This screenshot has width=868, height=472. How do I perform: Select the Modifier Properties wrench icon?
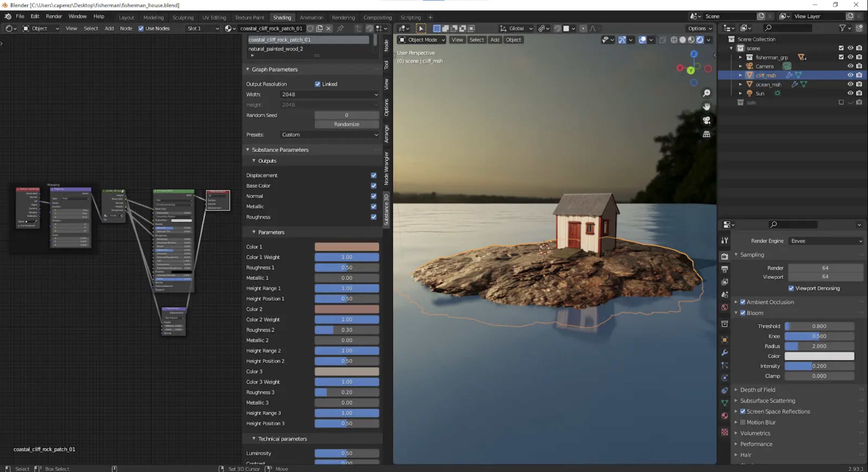725,352
